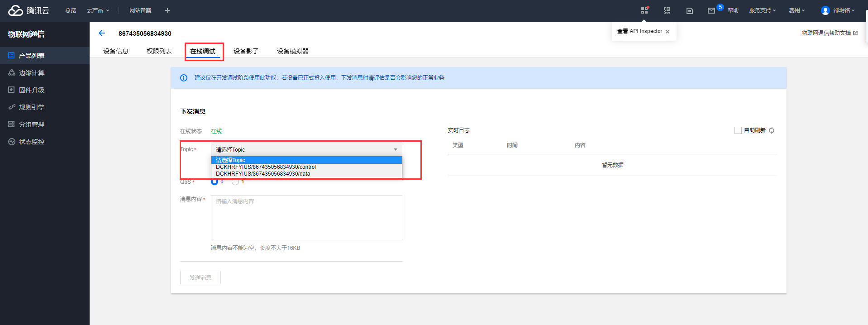Click into the 消息内容 text area
Image resolution: width=868 pixels, height=325 pixels.
tap(306, 218)
